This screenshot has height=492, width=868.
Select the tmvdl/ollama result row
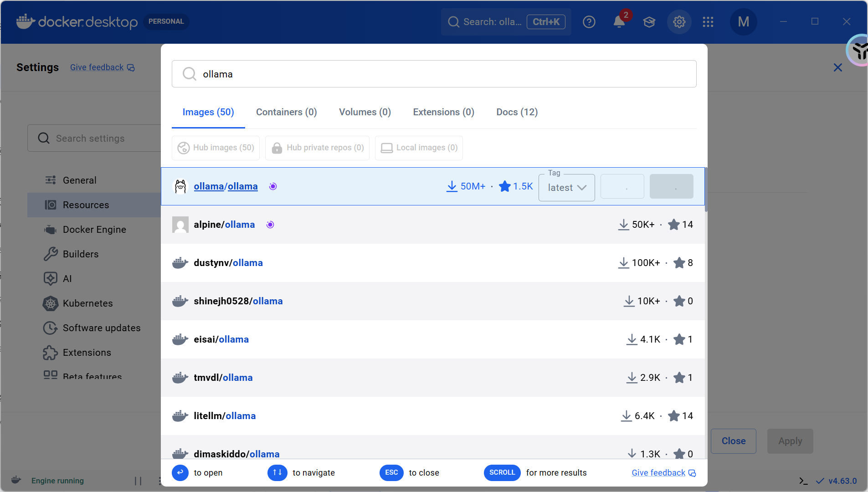(x=433, y=378)
